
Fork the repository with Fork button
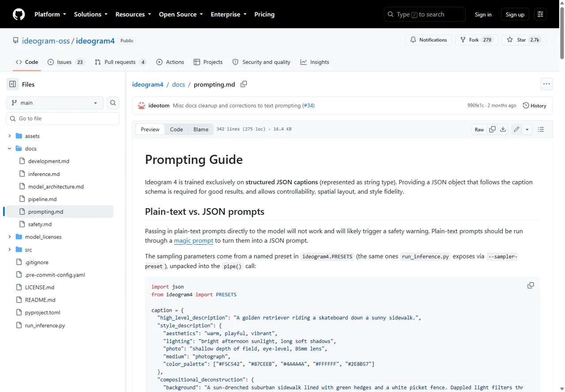click(x=476, y=40)
